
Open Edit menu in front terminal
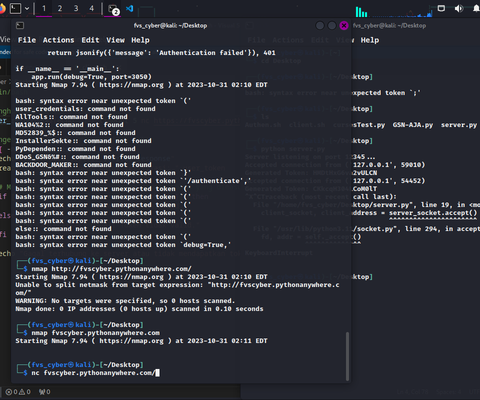pos(90,40)
